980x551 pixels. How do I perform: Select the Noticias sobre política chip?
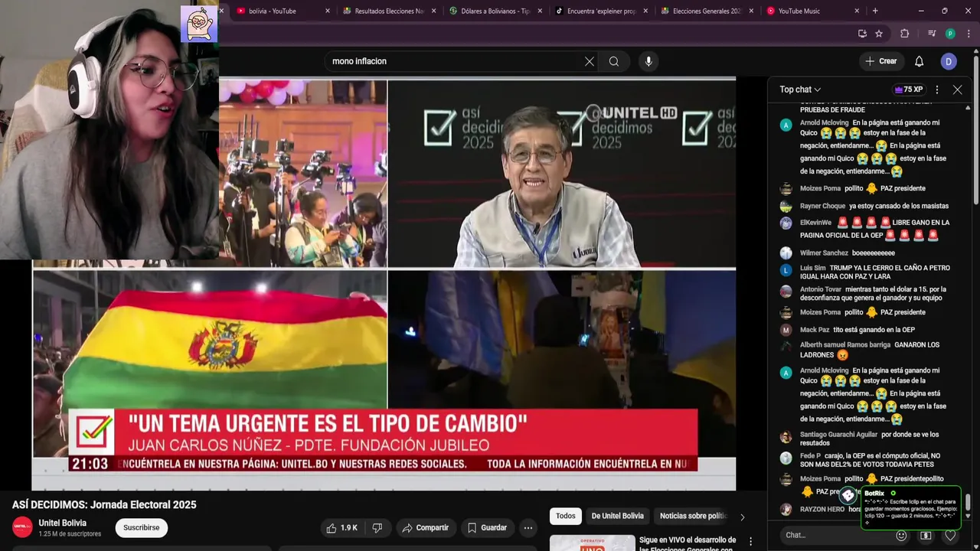coord(693,517)
